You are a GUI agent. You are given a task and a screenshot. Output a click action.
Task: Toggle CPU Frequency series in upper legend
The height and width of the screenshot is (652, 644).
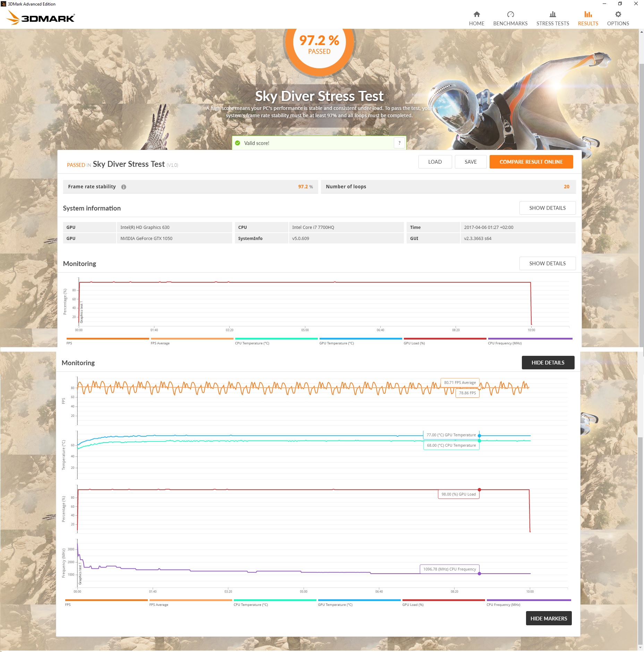tap(530, 341)
